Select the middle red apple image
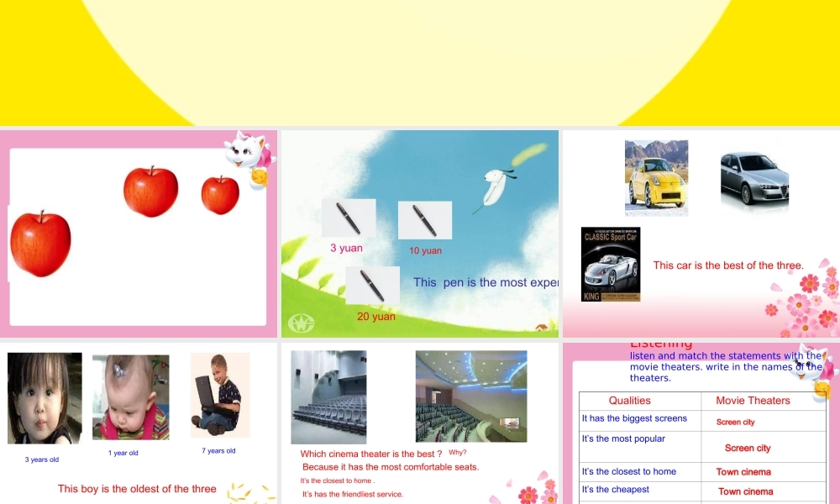Screen dimensions: 840x504 click(151, 192)
